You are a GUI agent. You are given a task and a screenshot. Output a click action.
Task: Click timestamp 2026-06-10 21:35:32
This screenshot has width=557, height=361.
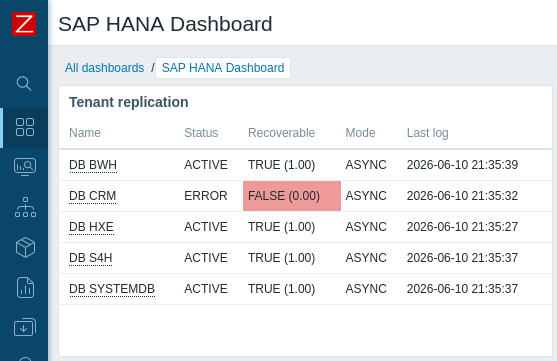point(462,196)
